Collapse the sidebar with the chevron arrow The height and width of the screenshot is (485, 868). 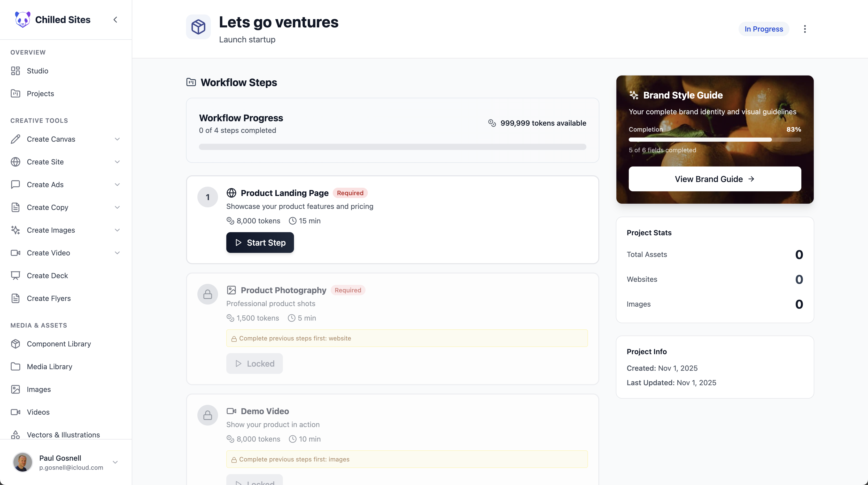point(115,20)
